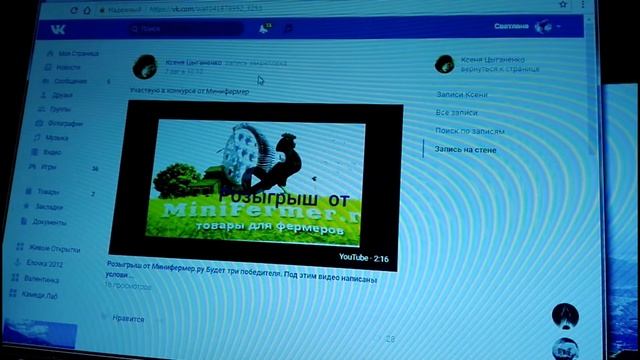
Task: Click the heart icon next to Нравится
Action: click(104, 317)
